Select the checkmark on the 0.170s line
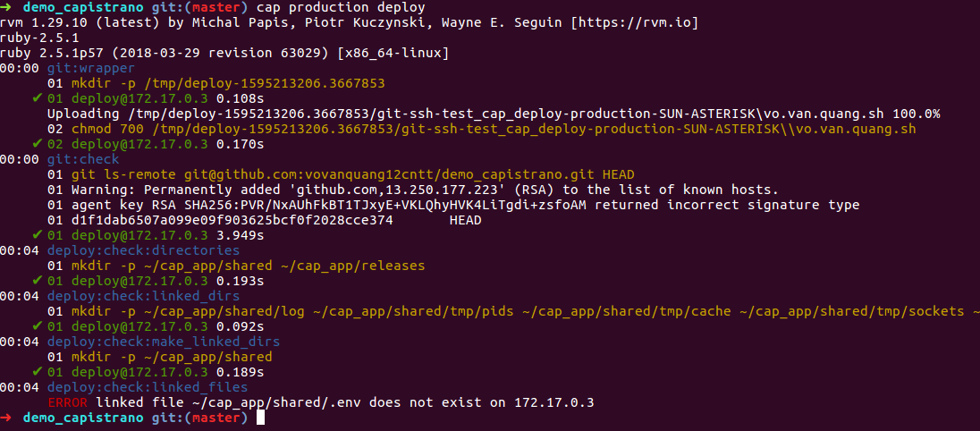Image resolution: width=980 pixels, height=431 pixels. pos(37,144)
